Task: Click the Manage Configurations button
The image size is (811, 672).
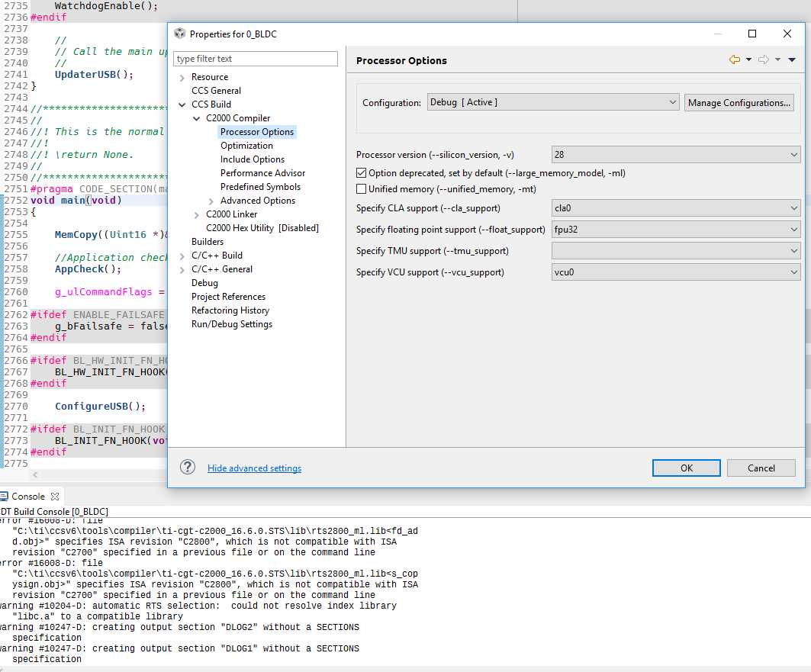Action: (739, 102)
